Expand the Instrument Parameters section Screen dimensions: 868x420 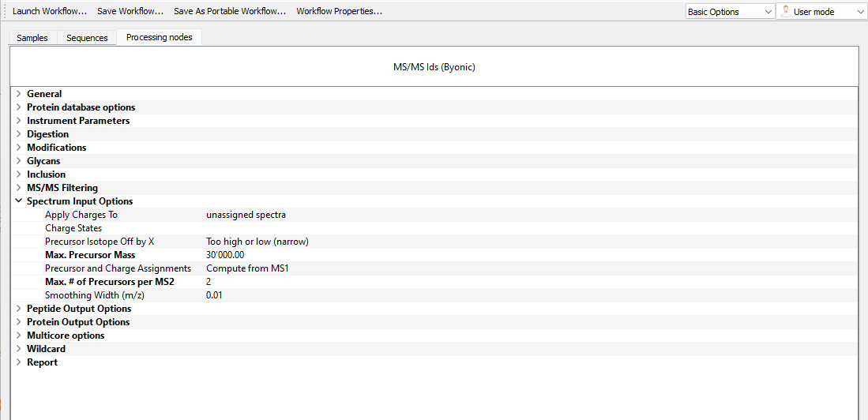pyautogui.click(x=19, y=121)
